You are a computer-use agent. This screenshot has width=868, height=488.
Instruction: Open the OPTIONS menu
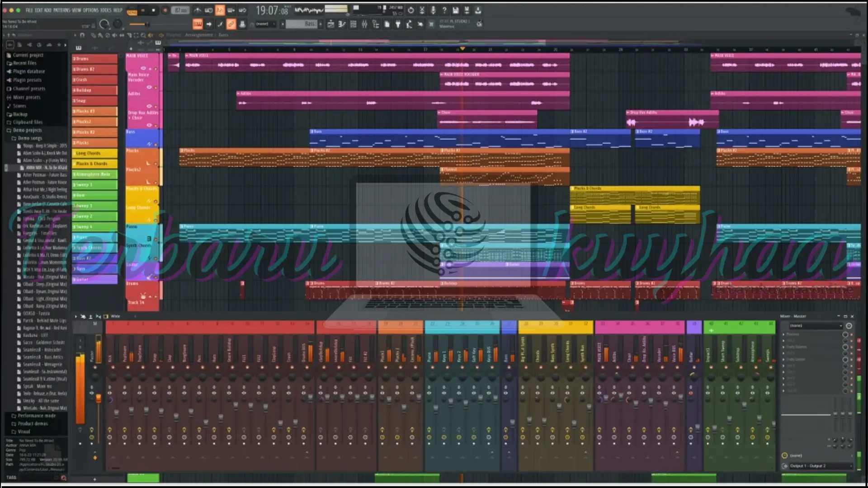[90, 10]
